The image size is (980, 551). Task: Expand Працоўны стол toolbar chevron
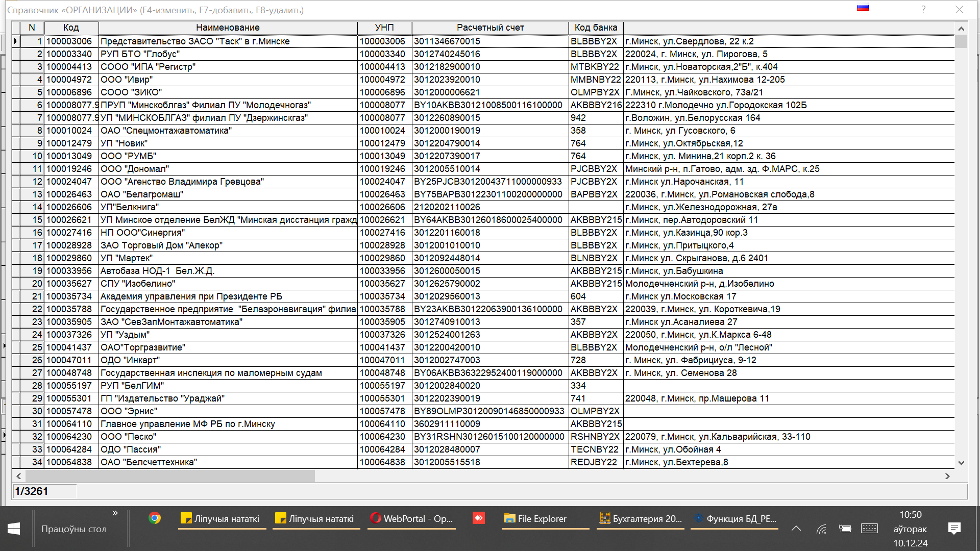[x=115, y=513]
